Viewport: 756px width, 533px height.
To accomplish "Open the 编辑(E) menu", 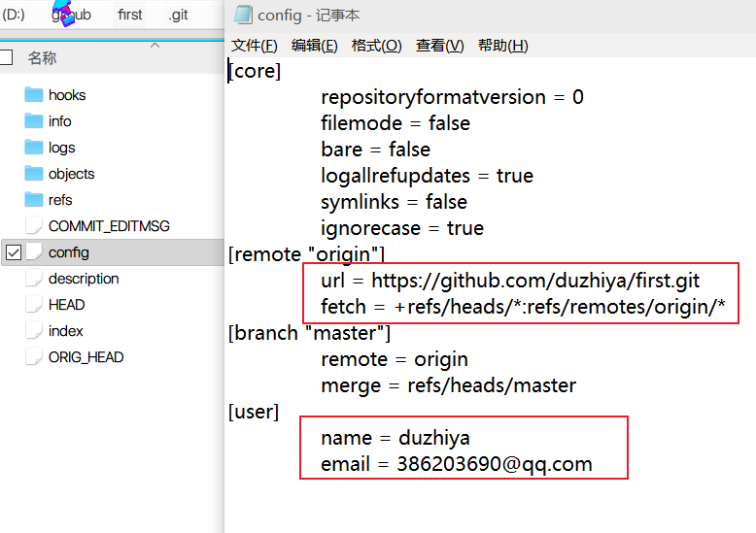I will click(315, 46).
